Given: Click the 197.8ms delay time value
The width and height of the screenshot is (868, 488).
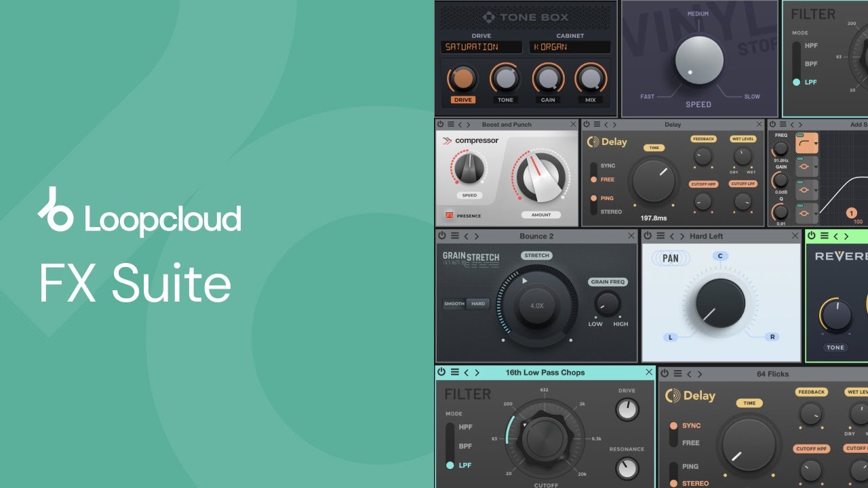Looking at the screenshot, I should (x=655, y=218).
